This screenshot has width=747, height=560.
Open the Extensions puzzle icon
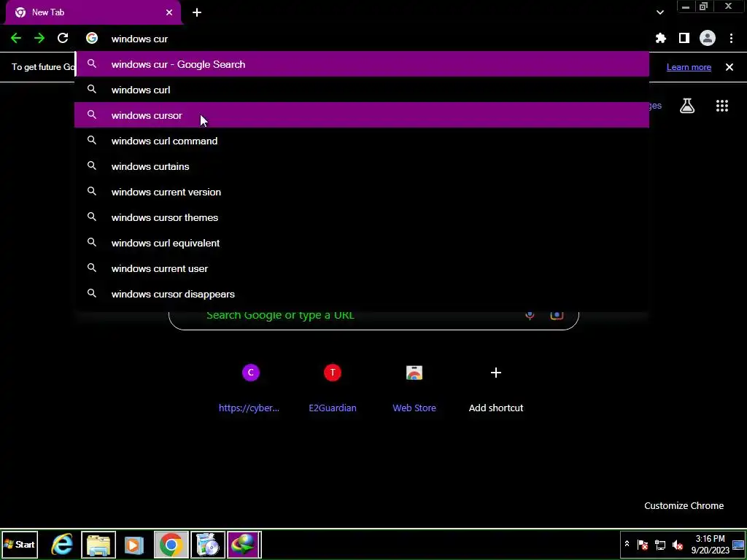click(661, 39)
